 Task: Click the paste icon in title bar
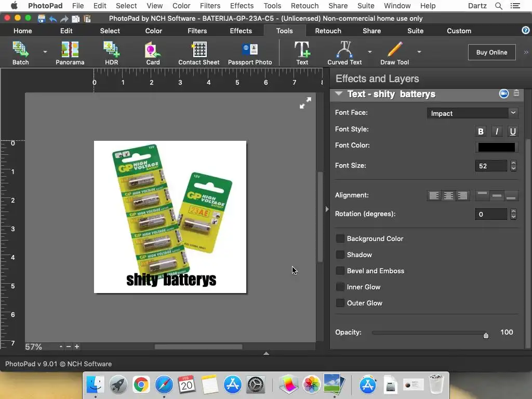(x=87, y=19)
